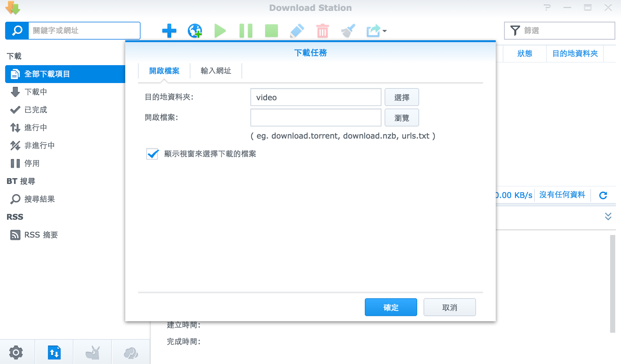Screen dimensions: 621x364
Task: Click the eMule donkey icon
Action: tap(93, 353)
